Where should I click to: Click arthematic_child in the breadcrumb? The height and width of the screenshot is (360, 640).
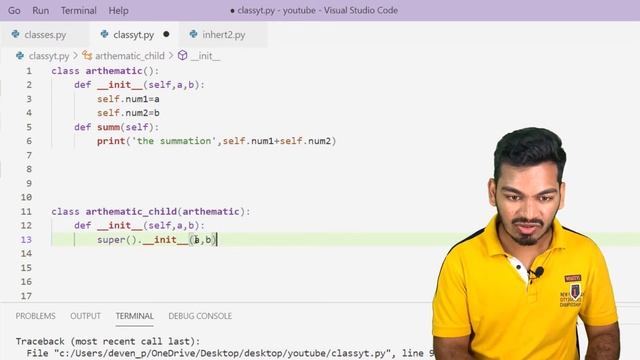point(129,56)
